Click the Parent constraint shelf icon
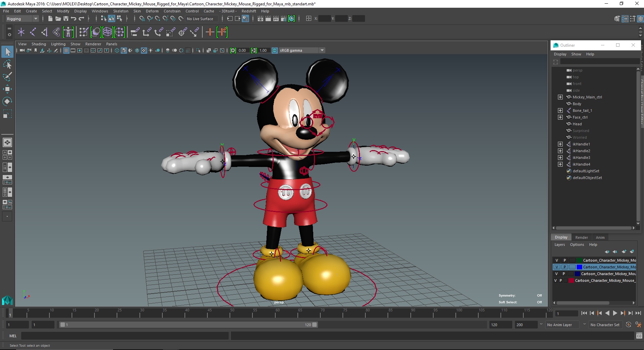 [135, 32]
